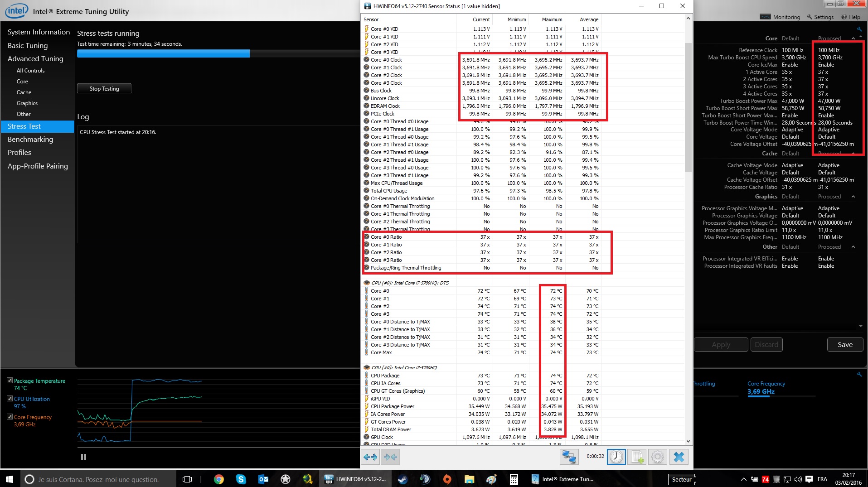Close HWiNFO sensors with blue X button
Viewport: 868px width, 487px height.
(x=679, y=457)
